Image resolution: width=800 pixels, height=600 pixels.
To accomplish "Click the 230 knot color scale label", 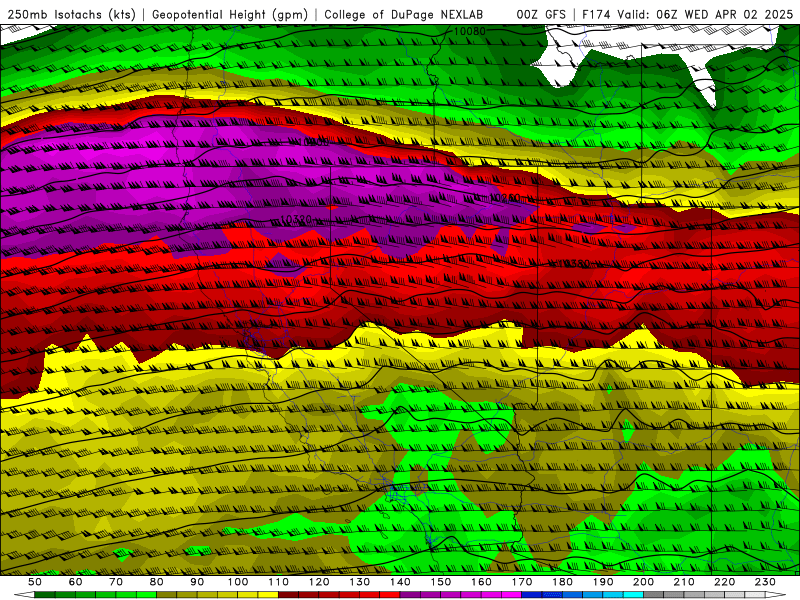I will tap(765, 582).
